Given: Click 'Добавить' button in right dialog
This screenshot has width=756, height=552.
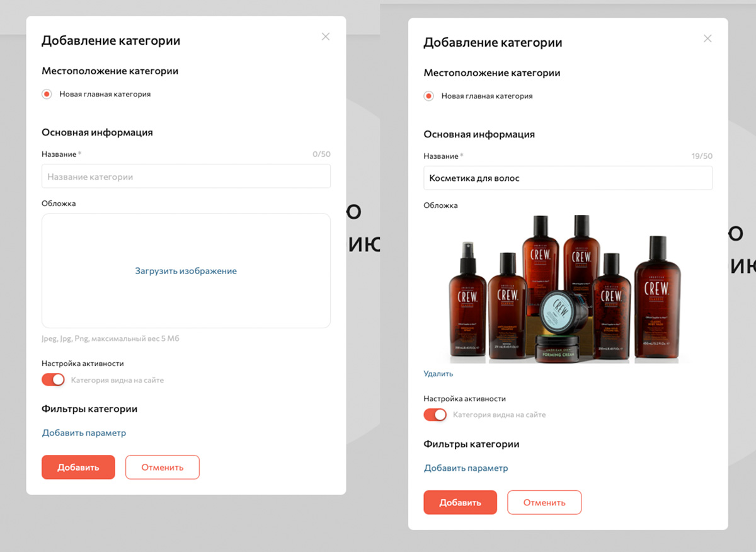Looking at the screenshot, I should 460,502.
